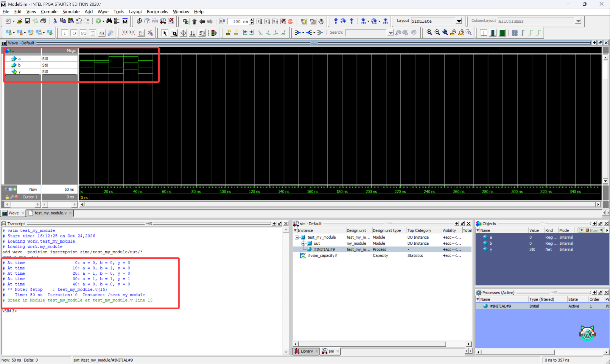
Task: Run simulation for the set run length
Action: 259,21
